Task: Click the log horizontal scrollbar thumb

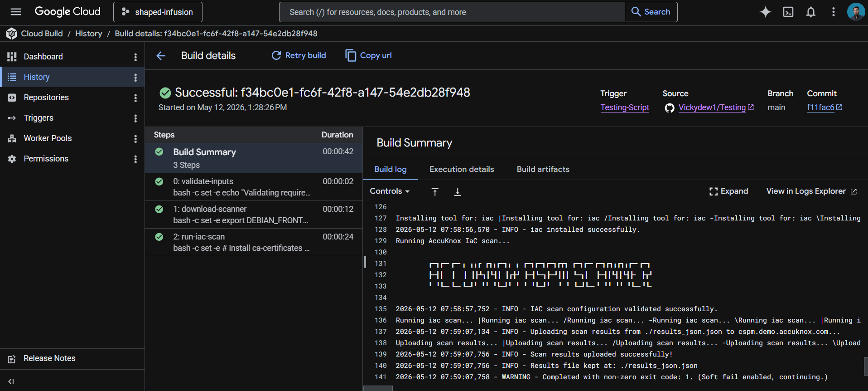Action: coord(378,388)
